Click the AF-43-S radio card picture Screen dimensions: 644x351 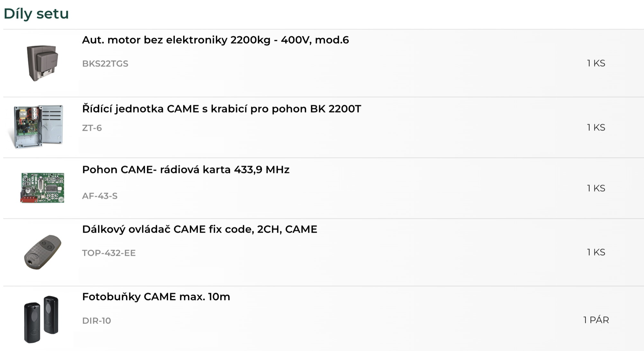[x=42, y=188]
